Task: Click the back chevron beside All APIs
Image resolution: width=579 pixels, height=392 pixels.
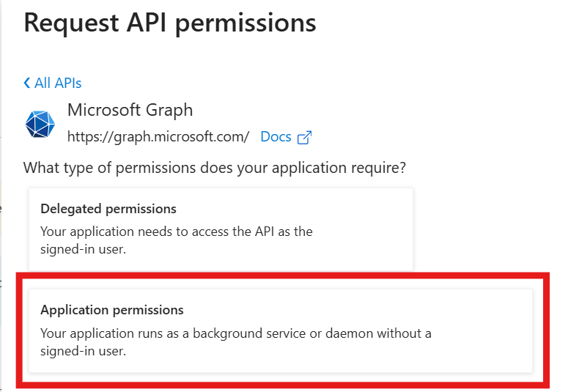Action: pyautogui.click(x=27, y=83)
